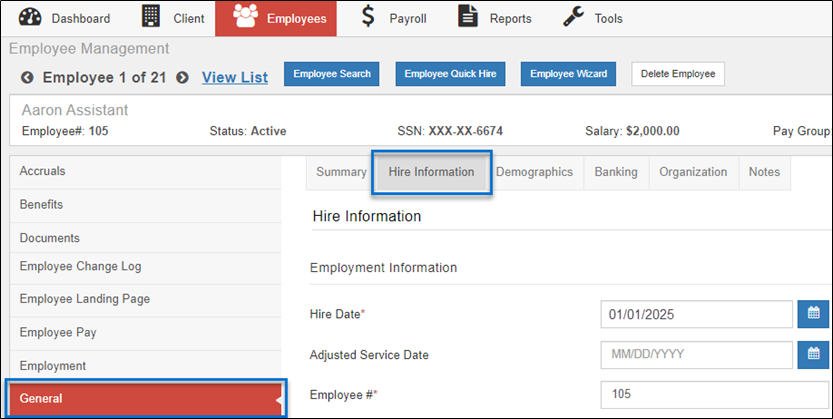Launch the Employee Wizard
This screenshot has height=419, width=833.
point(568,74)
